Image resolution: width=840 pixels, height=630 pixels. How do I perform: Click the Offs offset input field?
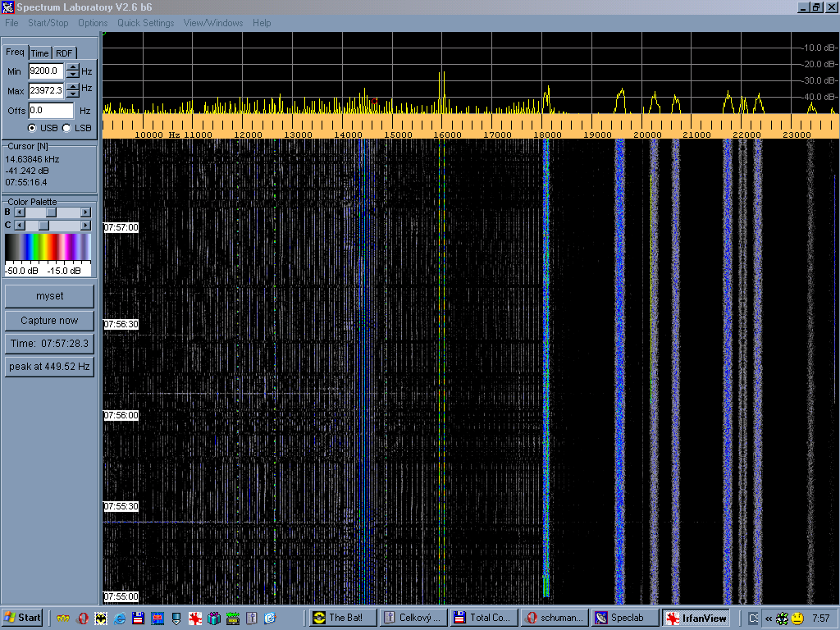pos(51,111)
